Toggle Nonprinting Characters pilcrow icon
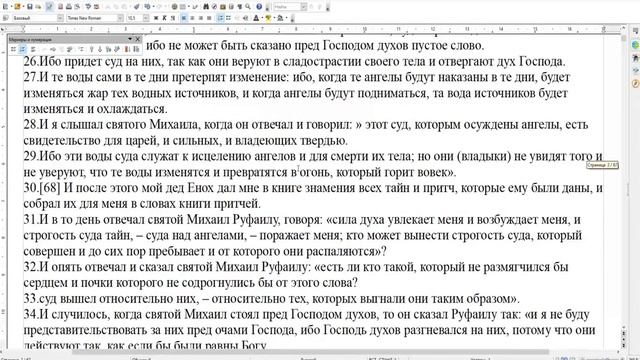The image size is (640, 360). [x=240, y=7]
